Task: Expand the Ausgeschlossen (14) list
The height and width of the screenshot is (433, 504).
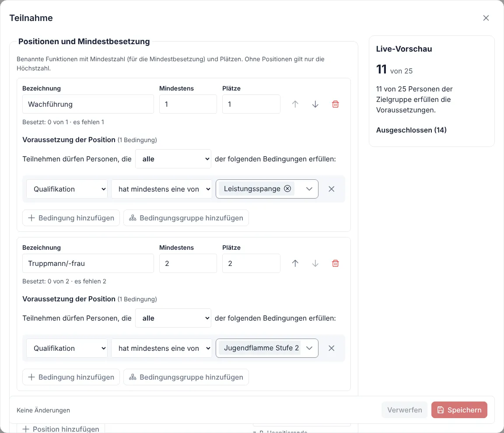Action: click(x=411, y=130)
